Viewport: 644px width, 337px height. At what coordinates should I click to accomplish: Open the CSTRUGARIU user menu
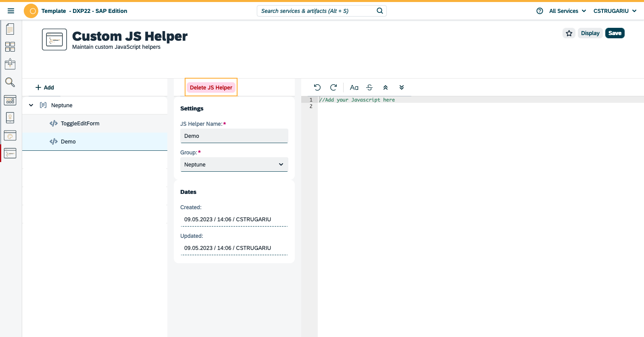[x=615, y=11]
